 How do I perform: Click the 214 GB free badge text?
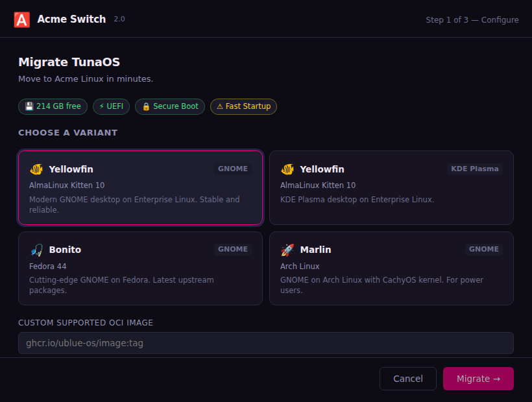click(58, 106)
